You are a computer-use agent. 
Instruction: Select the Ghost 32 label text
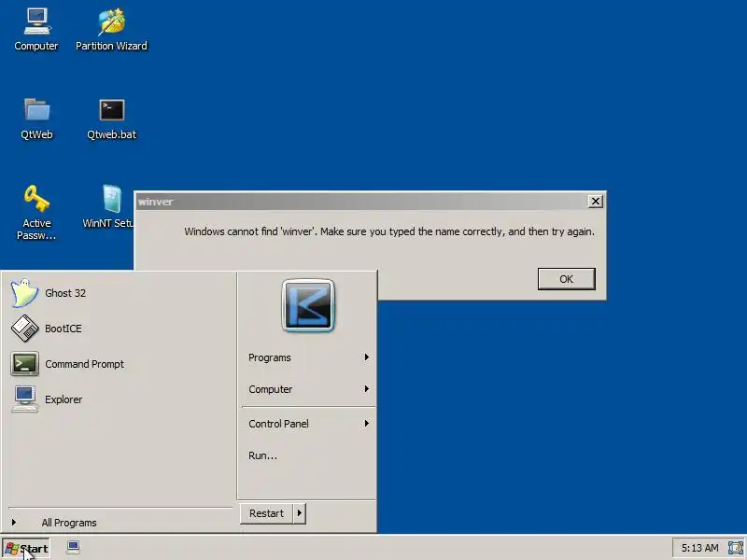pos(65,293)
